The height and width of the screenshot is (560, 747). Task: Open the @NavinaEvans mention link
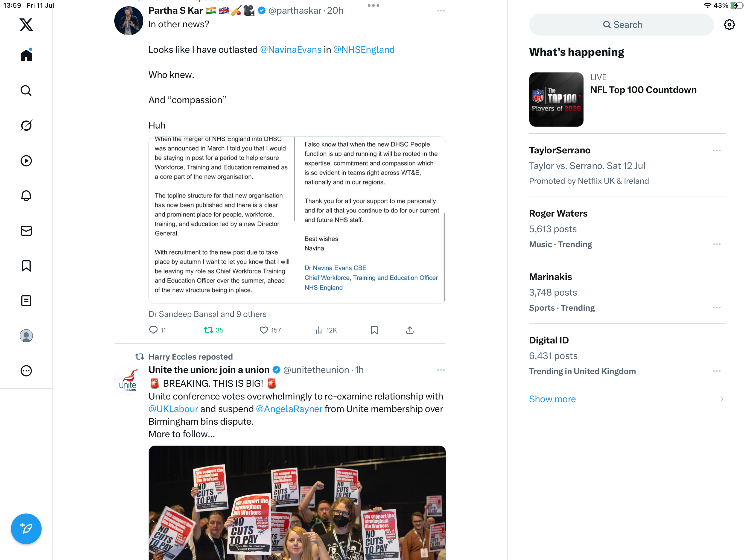point(290,50)
